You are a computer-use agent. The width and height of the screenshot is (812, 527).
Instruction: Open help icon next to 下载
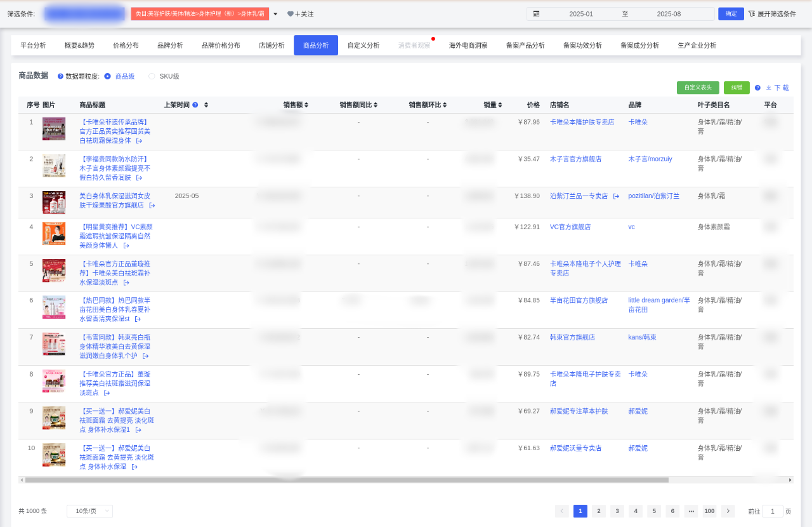(x=759, y=88)
